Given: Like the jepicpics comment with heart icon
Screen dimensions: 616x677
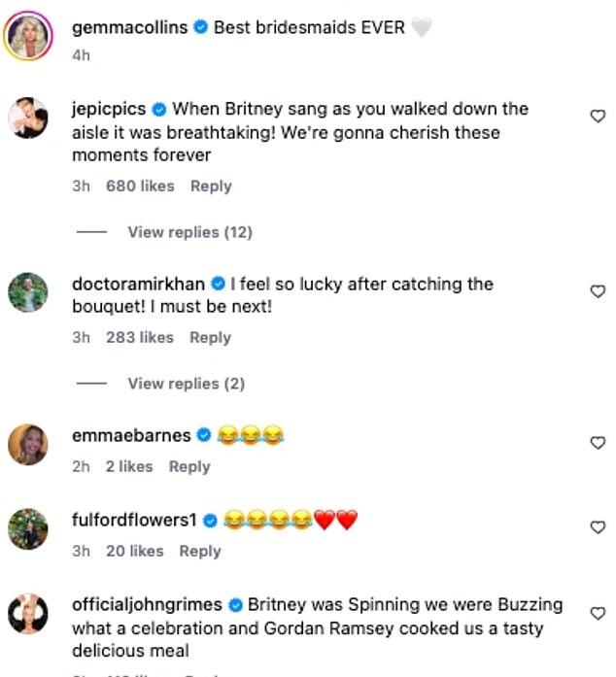Looking at the screenshot, I should (x=599, y=117).
